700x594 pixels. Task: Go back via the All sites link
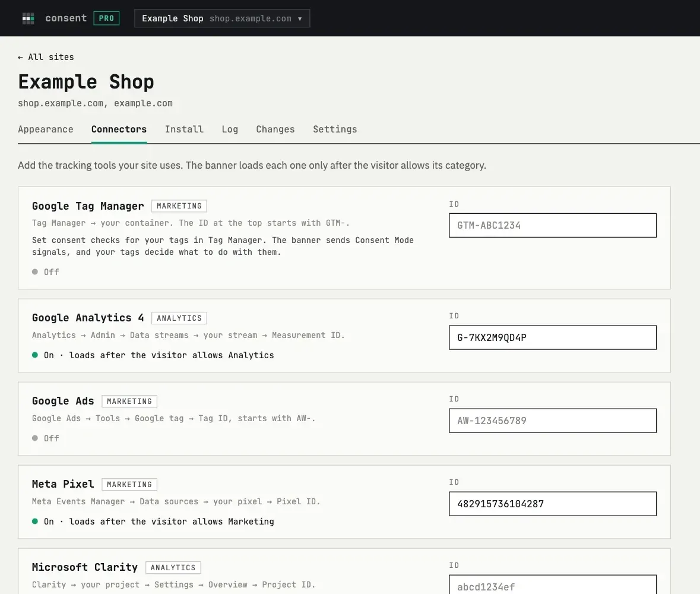[x=46, y=57]
